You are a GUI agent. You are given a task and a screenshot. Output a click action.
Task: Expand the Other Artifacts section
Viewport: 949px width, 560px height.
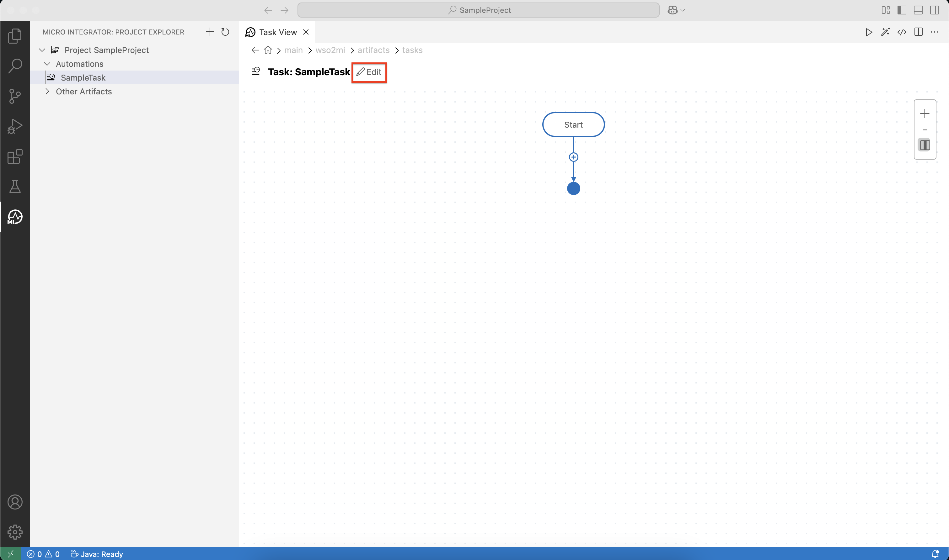tap(47, 91)
